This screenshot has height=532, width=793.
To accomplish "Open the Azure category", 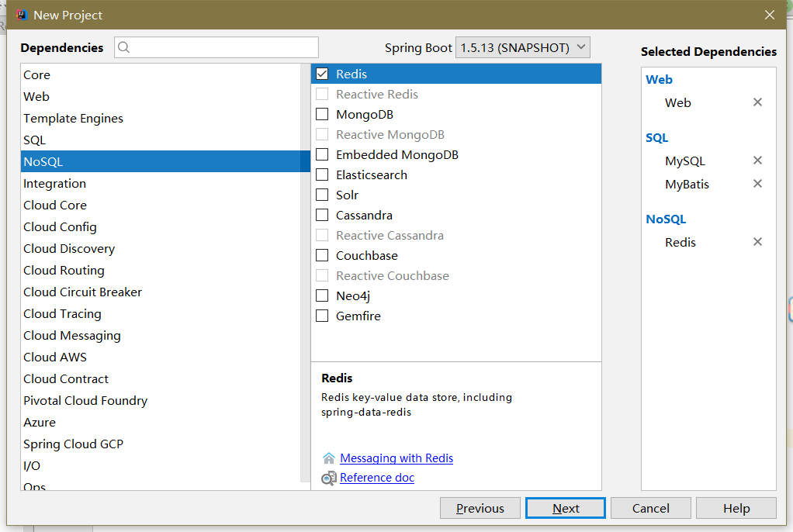I will (x=161, y=423).
